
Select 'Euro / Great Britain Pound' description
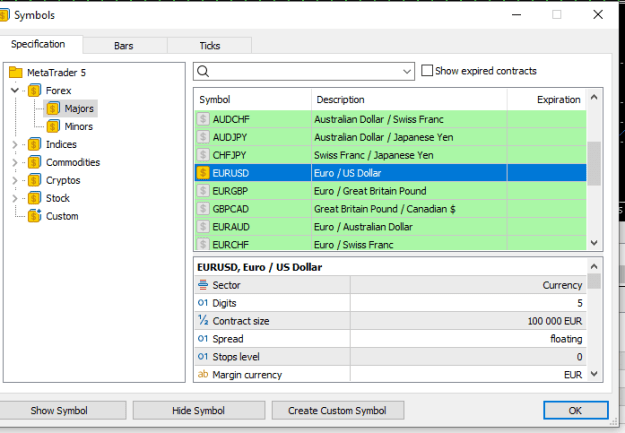370,191
